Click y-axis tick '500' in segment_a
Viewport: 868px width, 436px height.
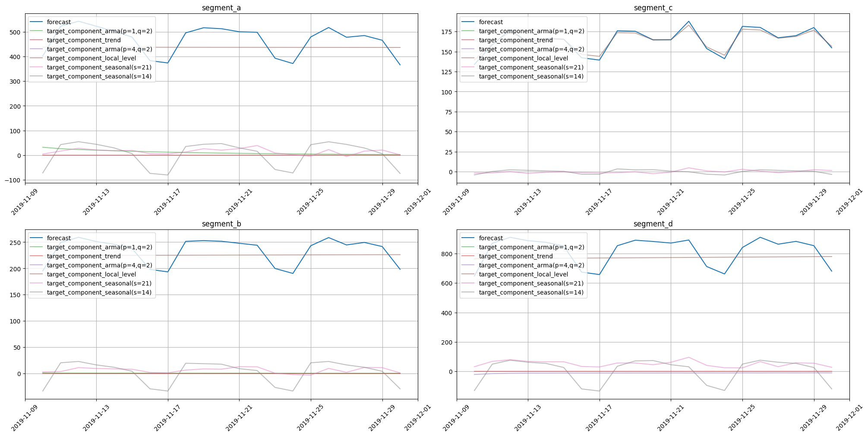(16, 32)
